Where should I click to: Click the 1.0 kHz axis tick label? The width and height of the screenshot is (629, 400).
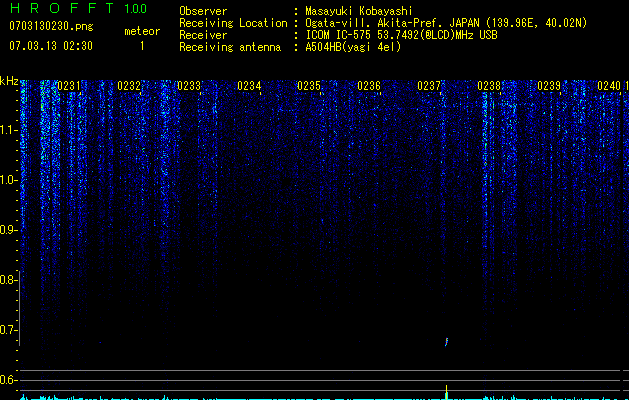click(x=8, y=180)
